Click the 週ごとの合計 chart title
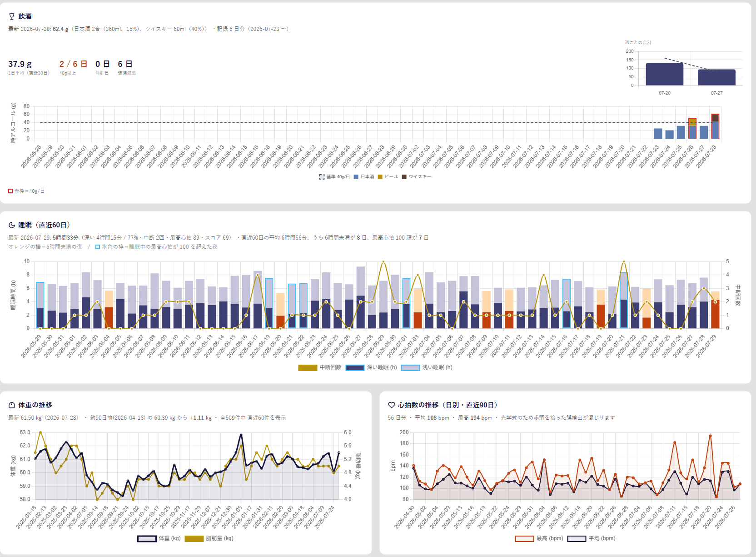The image size is (756, 557). pos(638,43)
